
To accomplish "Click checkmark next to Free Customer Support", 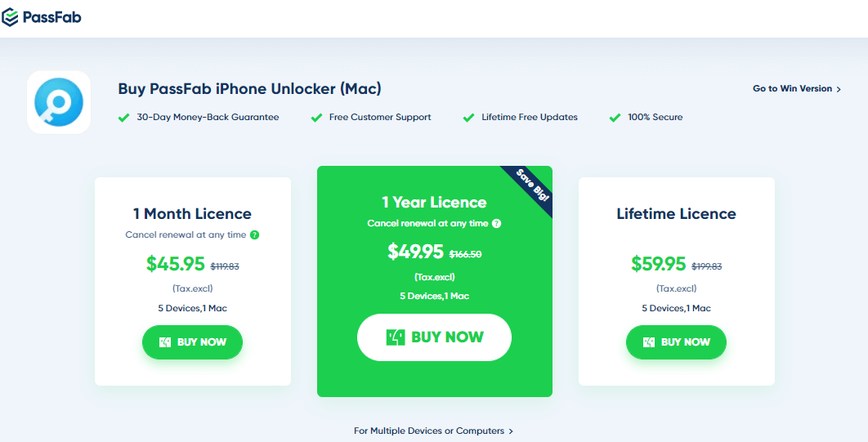I will click(x=316, y=118).
